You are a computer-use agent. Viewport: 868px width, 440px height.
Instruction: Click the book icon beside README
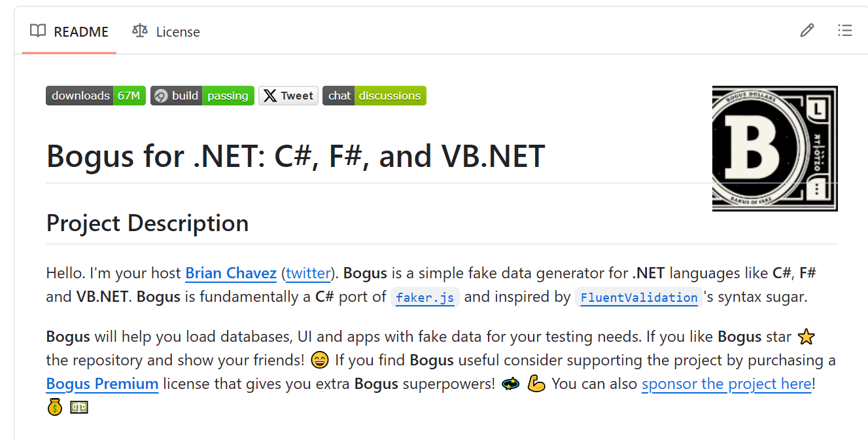pos(38,31)
